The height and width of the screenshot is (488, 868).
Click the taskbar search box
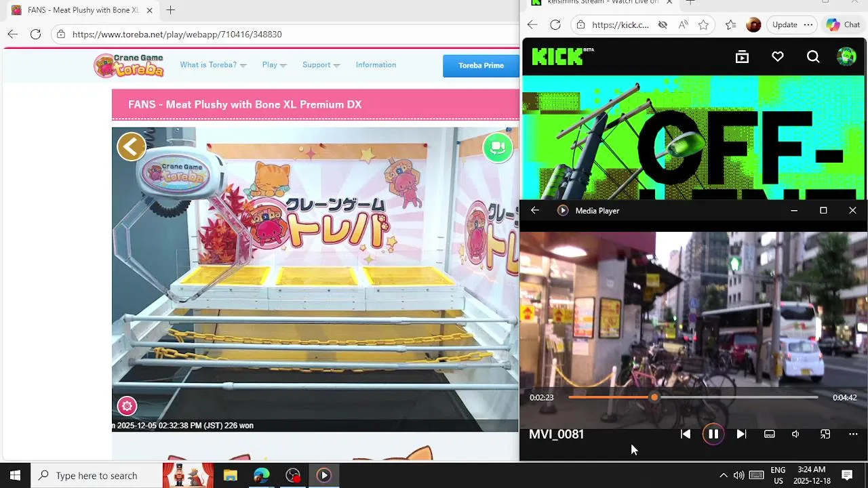point(96,476)
